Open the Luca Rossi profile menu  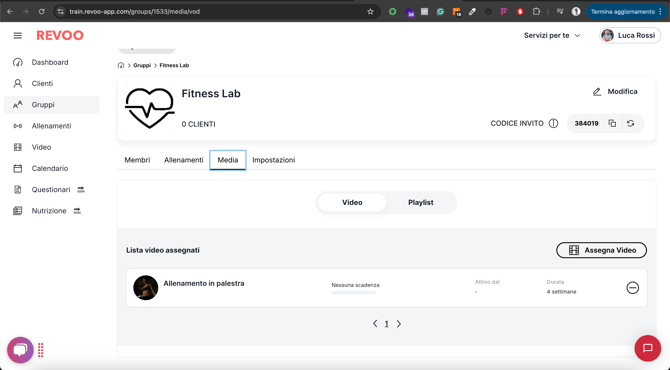pyautogui.click(x=630, y=35)
